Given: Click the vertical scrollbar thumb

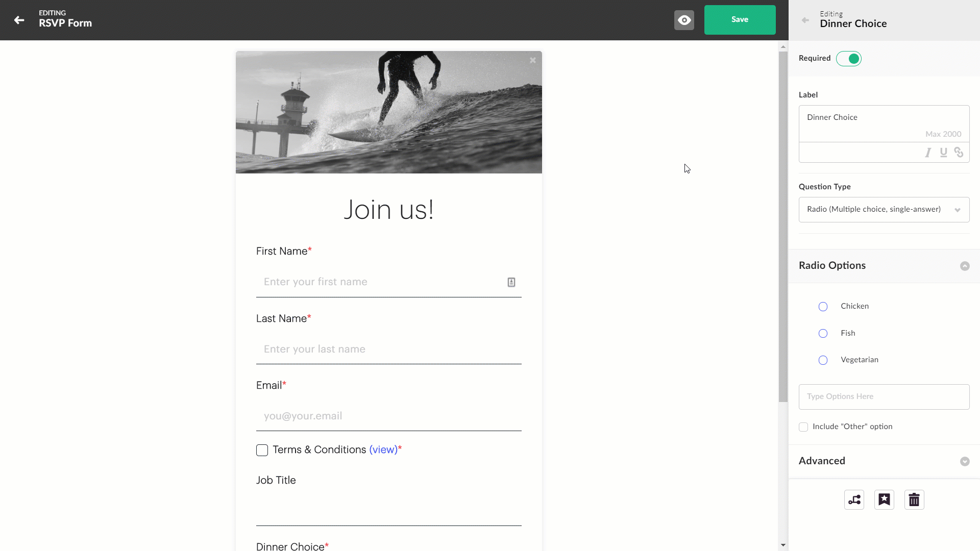Looking at the screenshot, I should [783, 227].
